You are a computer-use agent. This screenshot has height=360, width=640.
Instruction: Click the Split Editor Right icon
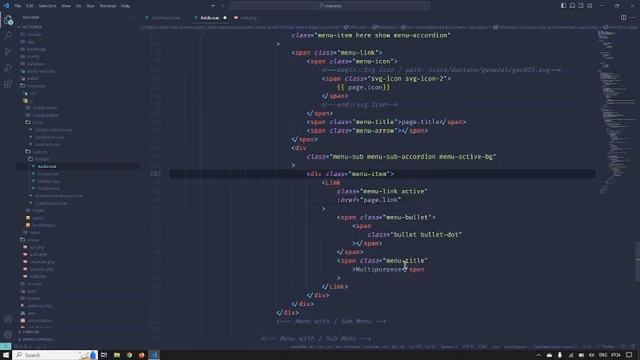(x=623, y=18)
